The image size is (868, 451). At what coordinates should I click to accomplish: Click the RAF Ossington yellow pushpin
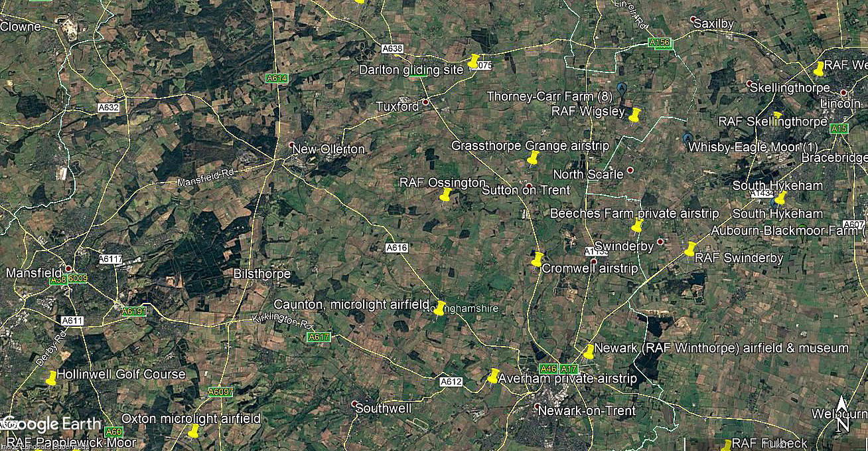[x=445, y=195]
